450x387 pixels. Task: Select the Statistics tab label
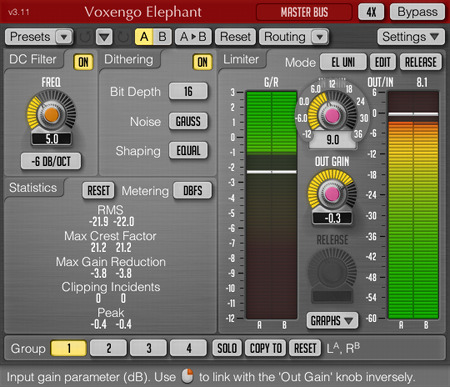pyautogui.click(x=33, y=188)
